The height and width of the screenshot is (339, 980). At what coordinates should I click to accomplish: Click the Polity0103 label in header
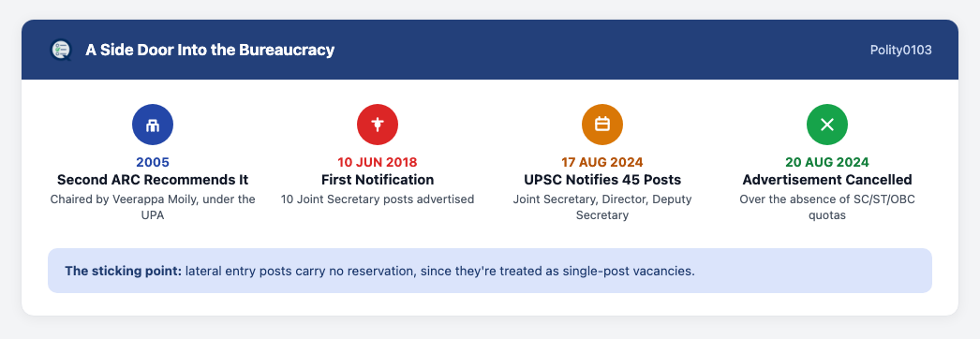[900, 50]
